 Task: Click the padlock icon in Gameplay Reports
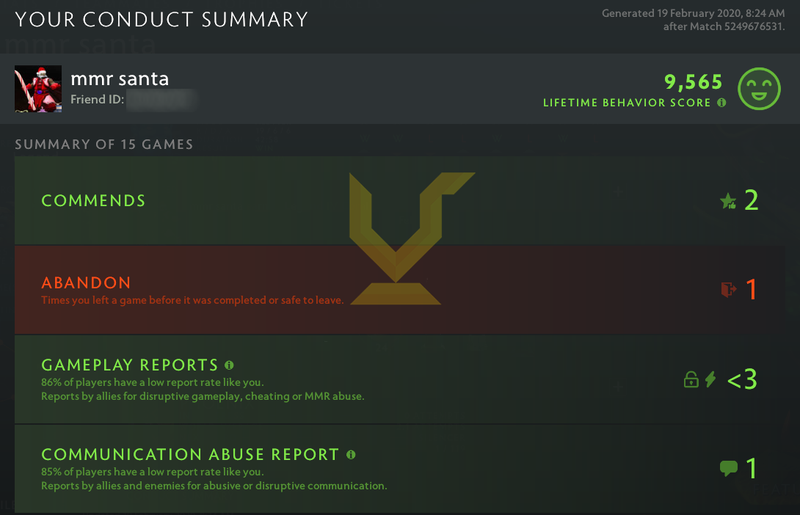click(690, 379)
